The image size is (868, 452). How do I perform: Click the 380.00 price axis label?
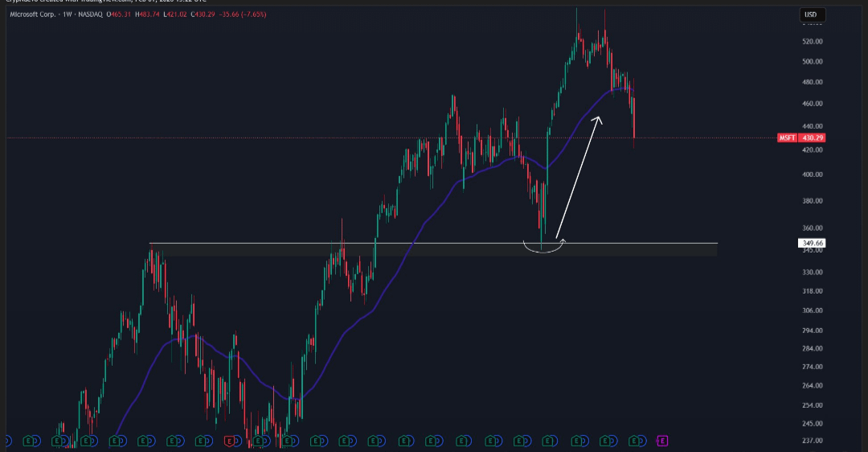coord(812,201)
